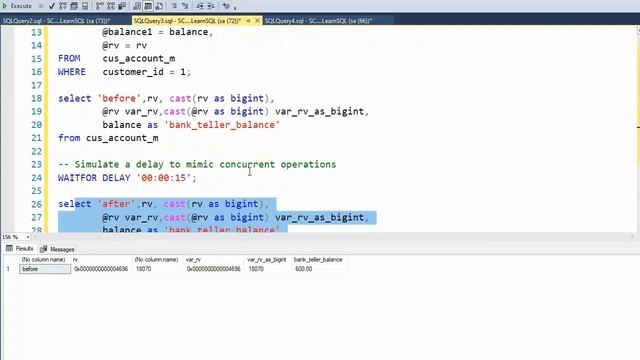Toggle the IntelliSense Enabled icon
This screenshot has height=360, width=640.
tap(85, 6)
